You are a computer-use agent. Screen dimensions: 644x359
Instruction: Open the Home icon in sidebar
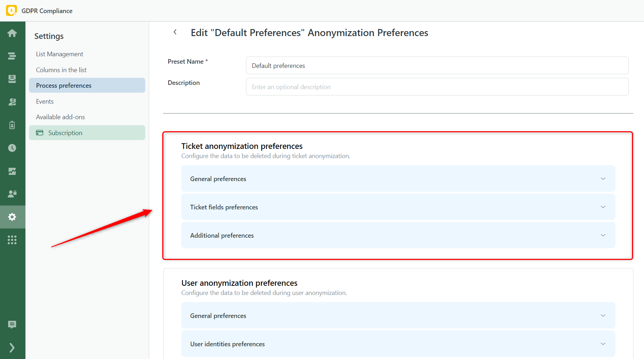click(12, 33)
